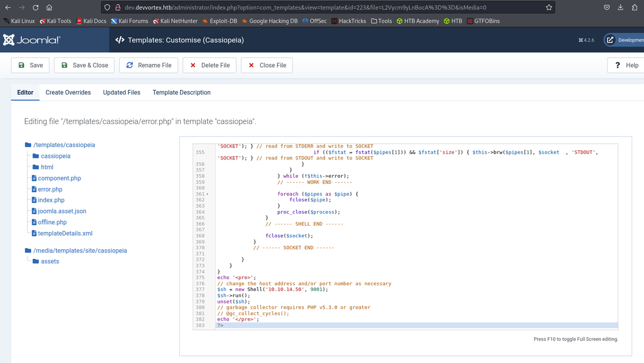Open the Updated Files tab
Screen dimensions: 644x363
(x=122, y=92)
